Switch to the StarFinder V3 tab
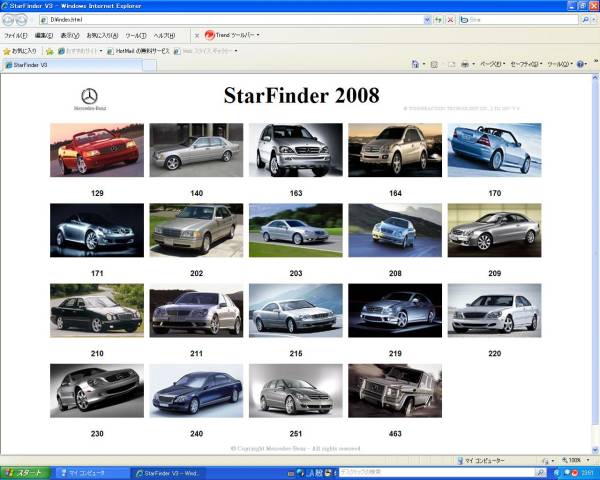Screen dimensions: 600x480 click(73, 65)
